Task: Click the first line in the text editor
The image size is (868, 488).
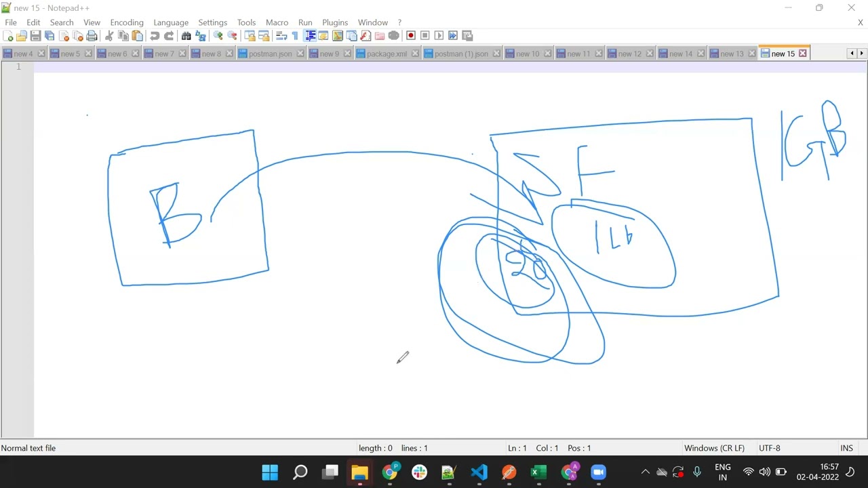Action: [x=450, y=66]
